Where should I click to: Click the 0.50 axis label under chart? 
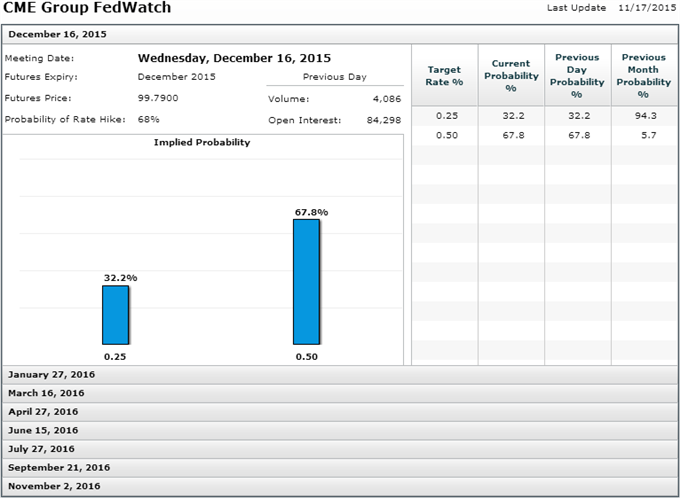(x=307, y=357)
